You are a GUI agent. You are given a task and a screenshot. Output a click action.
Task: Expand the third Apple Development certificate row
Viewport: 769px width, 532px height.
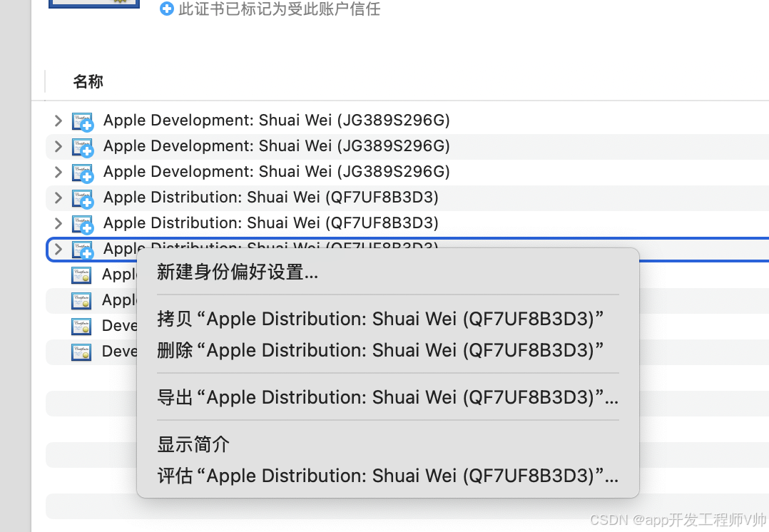tap(58, 172)
